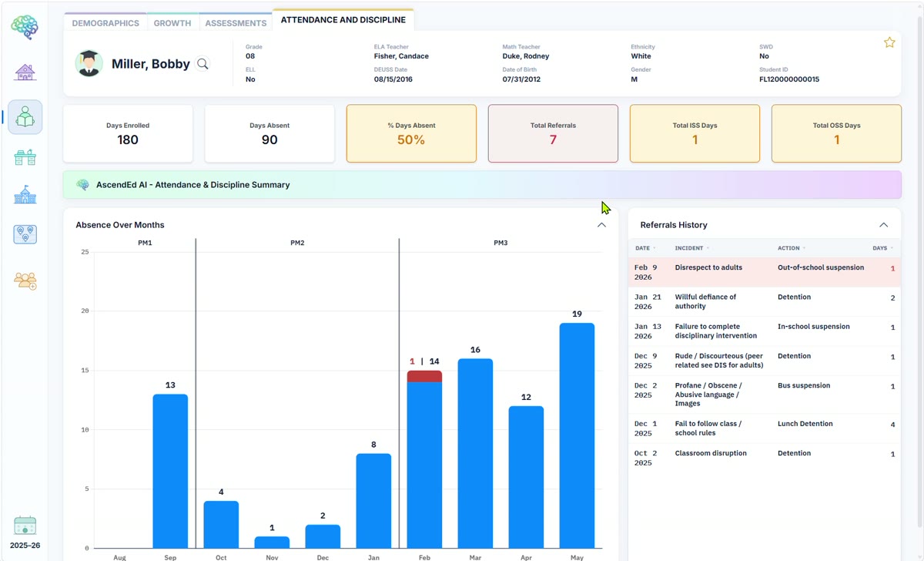
Task: Sort referrals by the Incident column
Action: click(x=692, y=248)
